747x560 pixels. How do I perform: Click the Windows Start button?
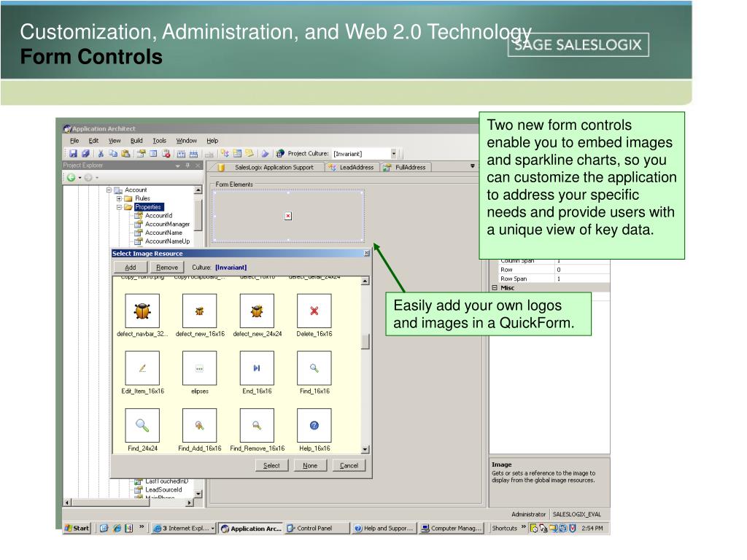click(77, 528)
